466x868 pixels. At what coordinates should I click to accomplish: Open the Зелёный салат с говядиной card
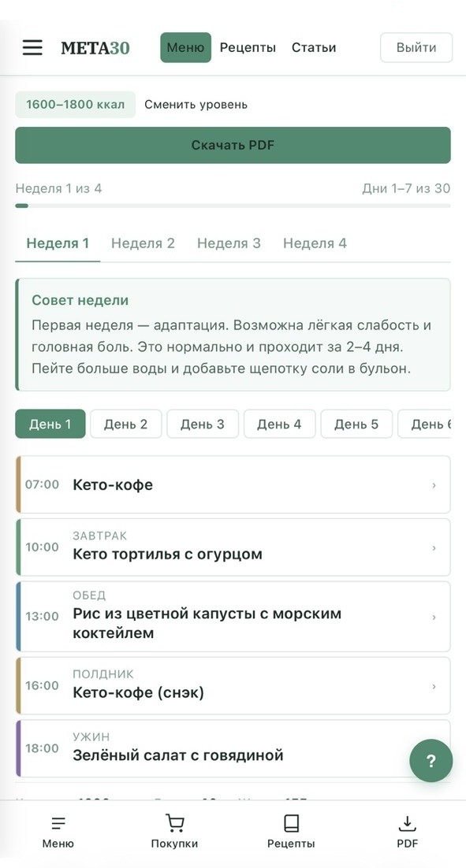(233, 748)
